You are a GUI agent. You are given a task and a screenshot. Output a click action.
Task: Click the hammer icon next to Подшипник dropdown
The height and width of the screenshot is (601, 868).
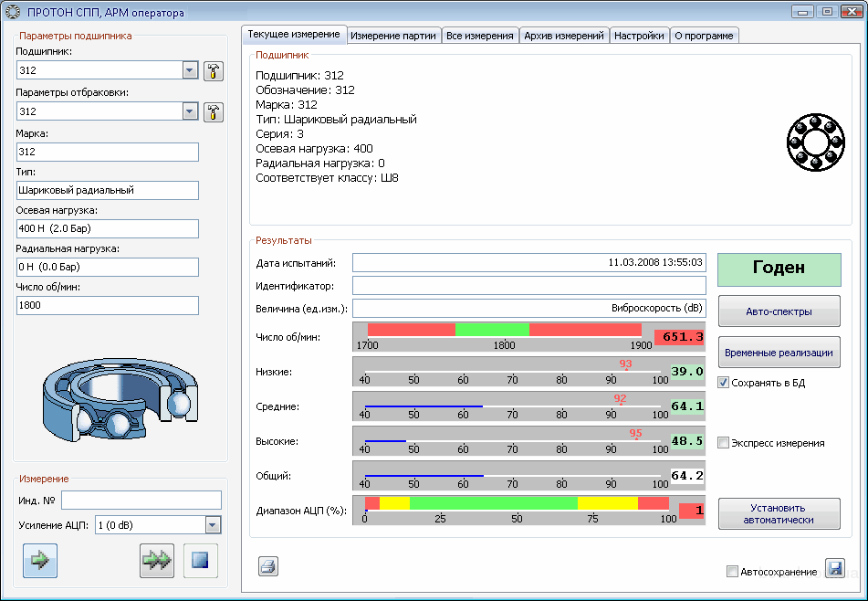pyautogui.click(x=214, y=71)
